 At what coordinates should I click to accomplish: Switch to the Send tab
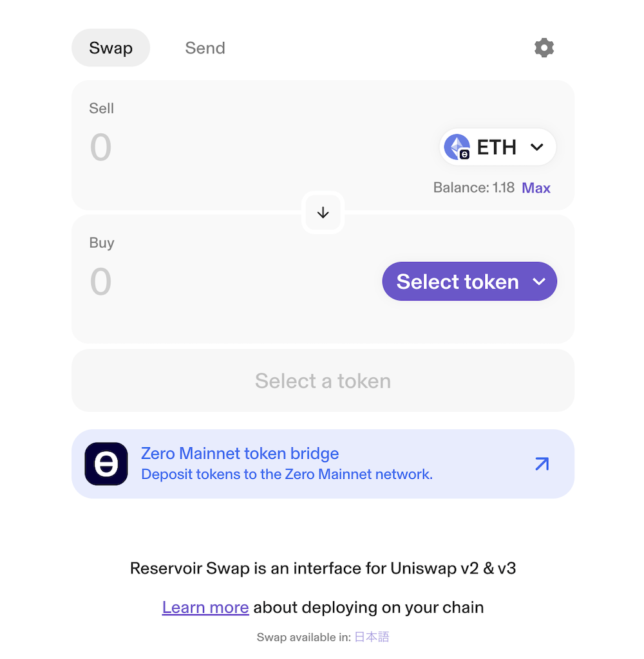point(205,48)
